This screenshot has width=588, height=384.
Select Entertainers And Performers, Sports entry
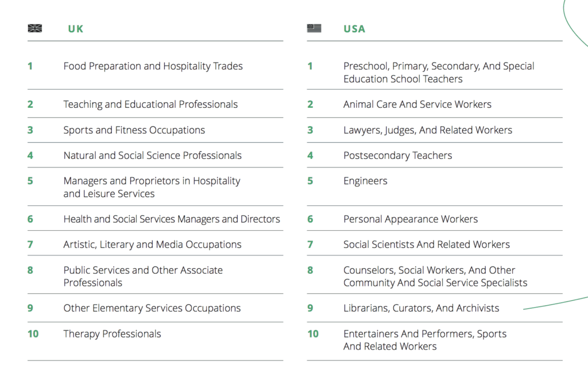pos(425,340)
